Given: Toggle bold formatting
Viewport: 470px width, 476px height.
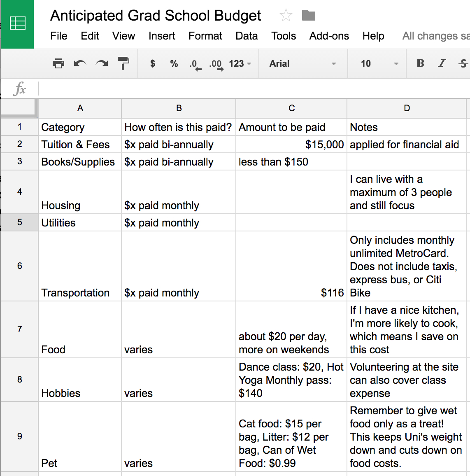Looking at the screenshot, I should pos(420,63).
